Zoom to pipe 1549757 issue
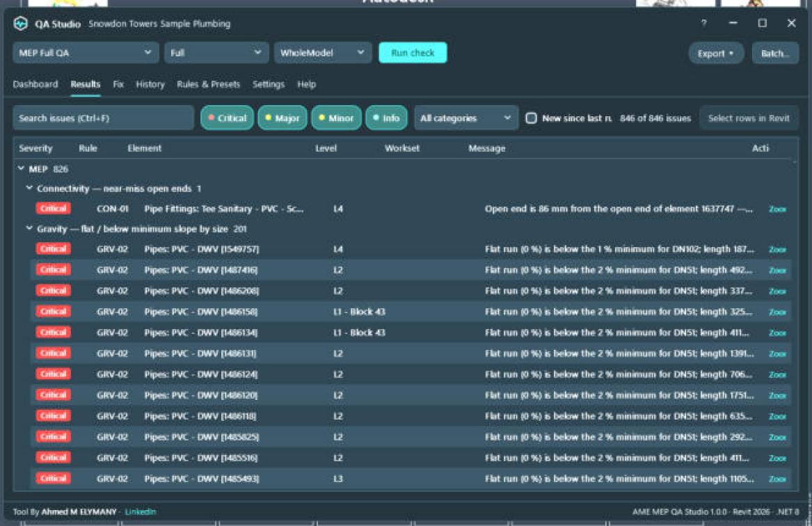Image resolution: width=812 pixels, height=526 pixels. click(777, 250)
